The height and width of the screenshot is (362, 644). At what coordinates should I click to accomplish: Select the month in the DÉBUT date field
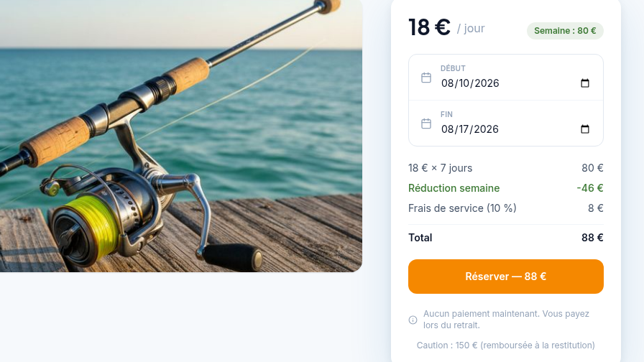(x=447, y=83)
